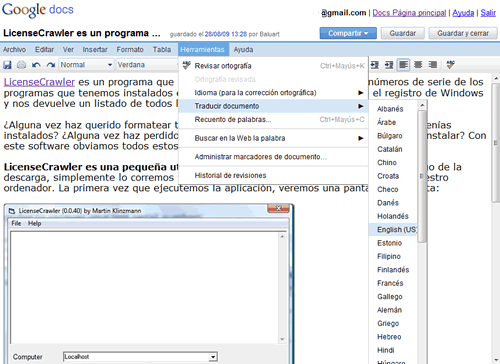The width and height of the screenshot is (500, 364).
Task: Choose Gallego translation language
Action: coord(393,296)
